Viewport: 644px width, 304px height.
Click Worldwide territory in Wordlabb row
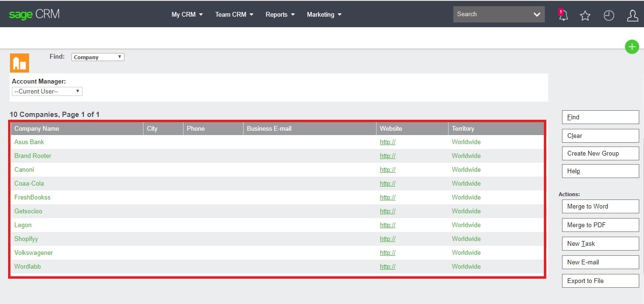[466, 266]
